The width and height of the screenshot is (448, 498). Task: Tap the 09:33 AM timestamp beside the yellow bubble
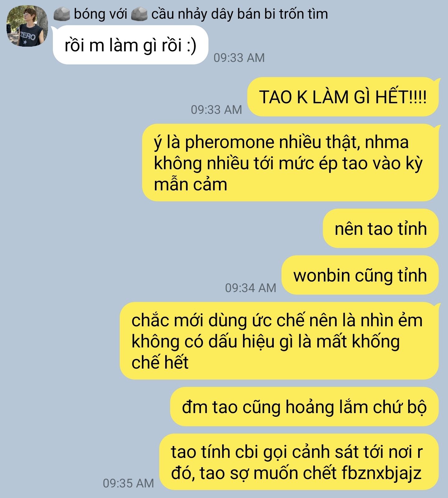pyautogui.click(x=216, y=109)
